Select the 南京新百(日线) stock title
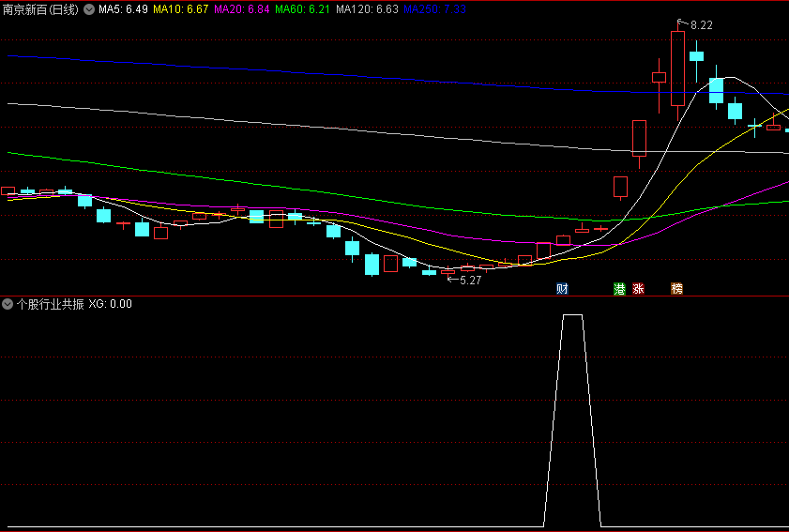The width and height of the screenshot is (789, 532). [x=40, y=9]
